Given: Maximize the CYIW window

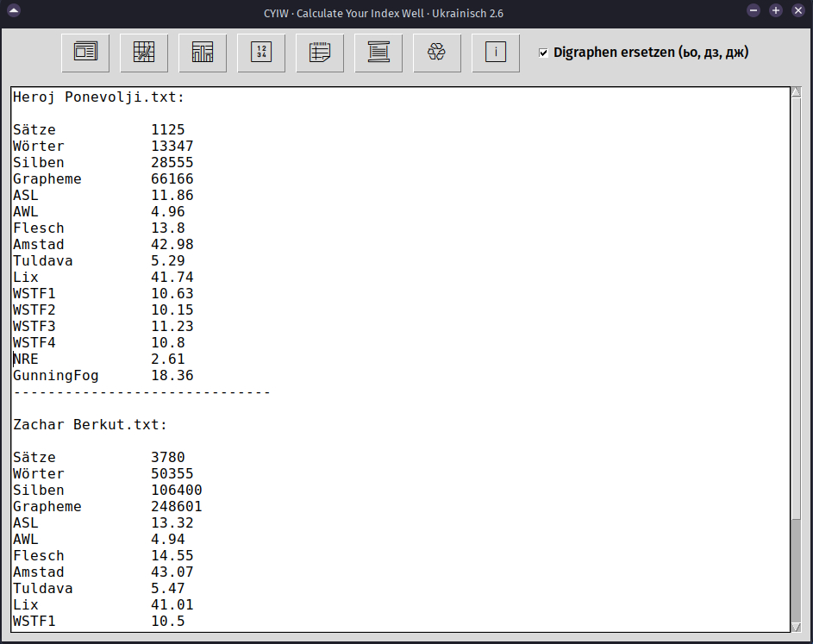Looking at the screenshot, I should coord(776,11).
